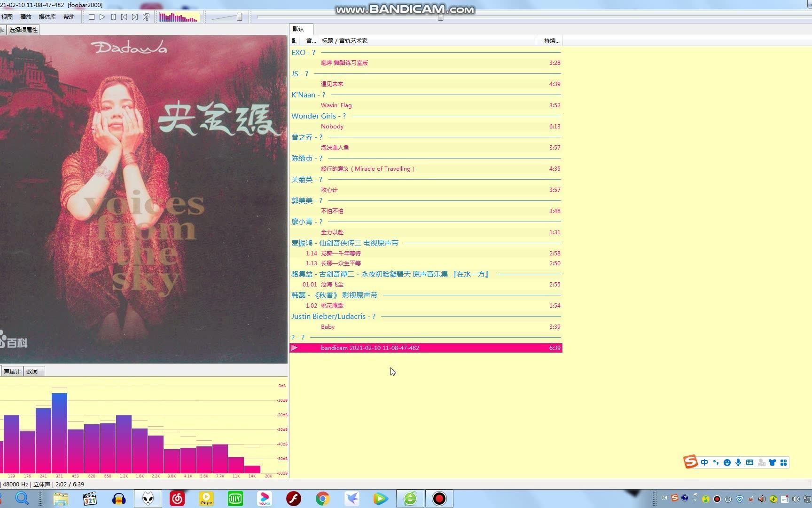Open Youku from the taskbar

(x=265, y=499)
